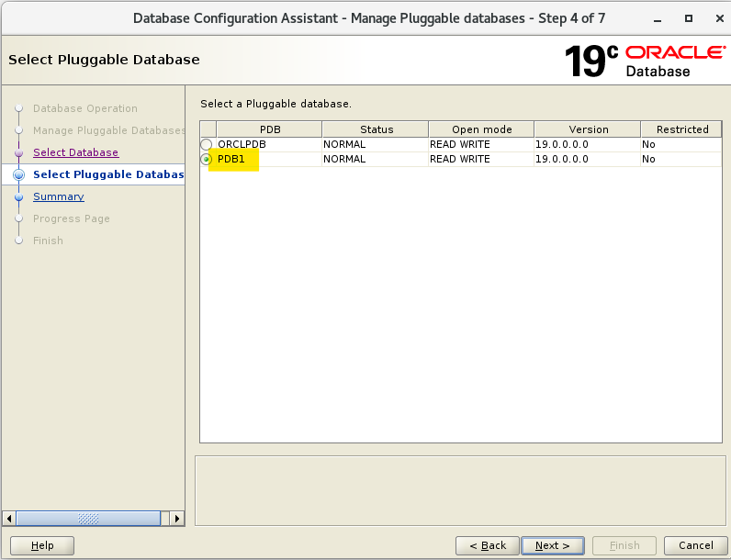Click NORMAL status in ORCLPDB row
The width and height of the screenshot is (731, 560).
tap(376, 144)
